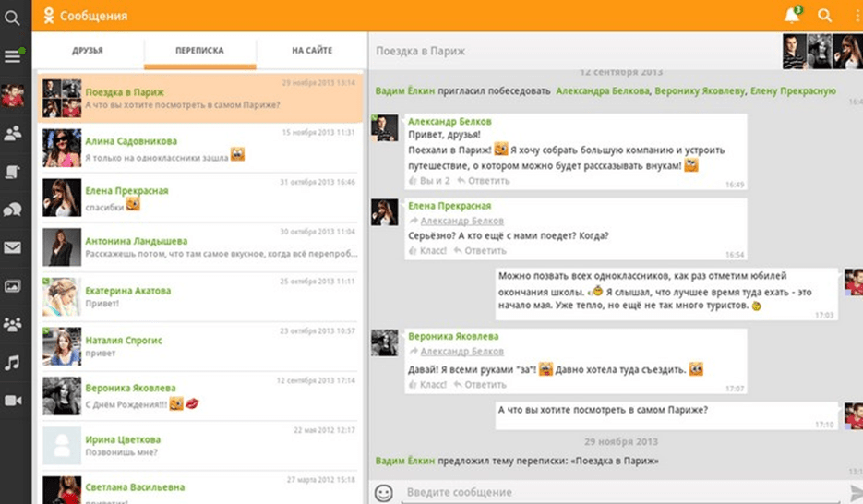Screen dimensions: 863x504
Task: Click Класс! under Вероника Яковлева's message
Action: pos(433,384)
